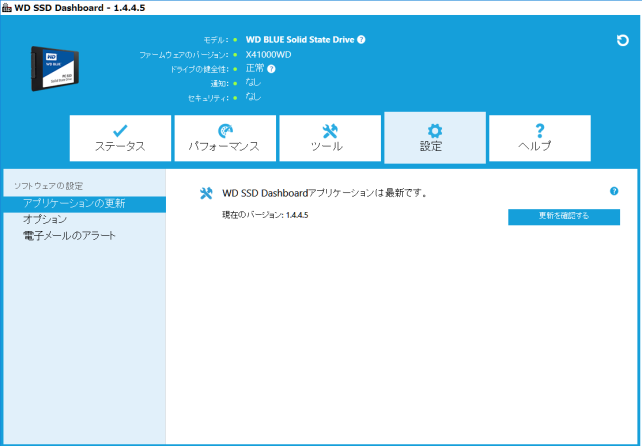Click the tools icon beside update status message
Image resolution: width=642 pixels, height=446 pixels.
[206, 193]
